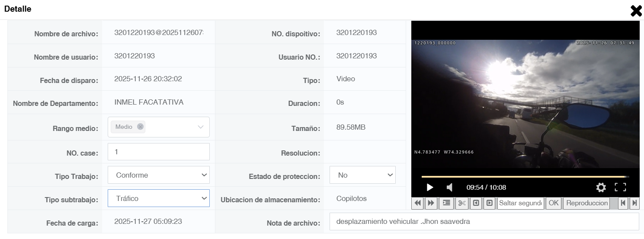644x239 pixels.
Task: Open Estado de proteccion dropdown
Action: (x=362, y=175)
